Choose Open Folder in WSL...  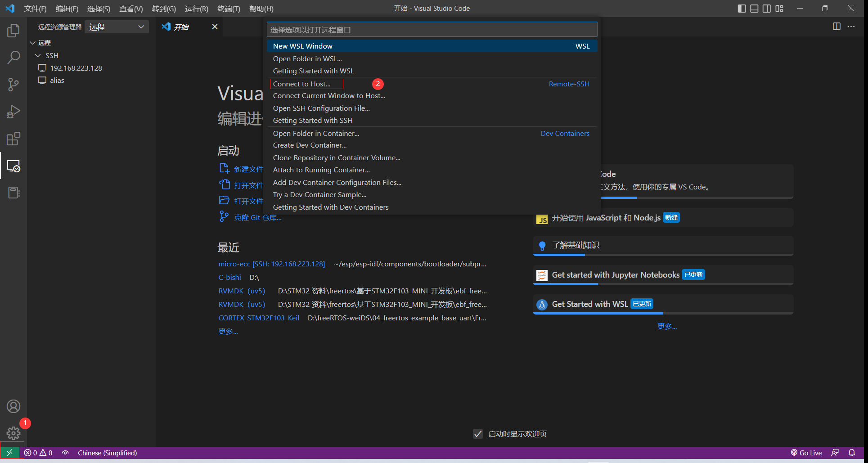coord(432,58)
